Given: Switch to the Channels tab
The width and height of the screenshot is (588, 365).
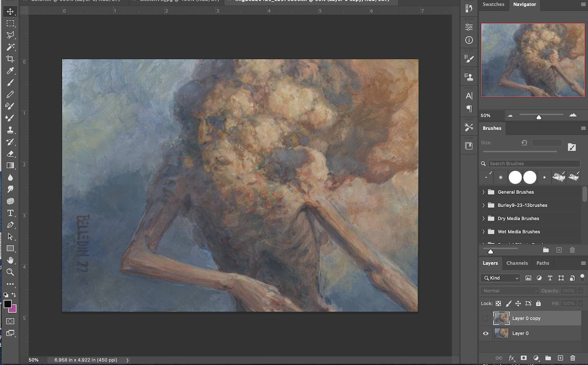Looking at the screenshot, I should pos(517,263).
